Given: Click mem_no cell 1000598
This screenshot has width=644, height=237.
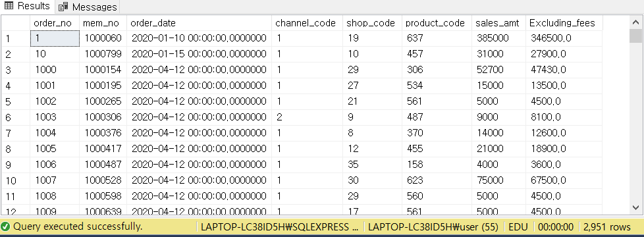Looking at the screenshot, I should tap(103, 196).
